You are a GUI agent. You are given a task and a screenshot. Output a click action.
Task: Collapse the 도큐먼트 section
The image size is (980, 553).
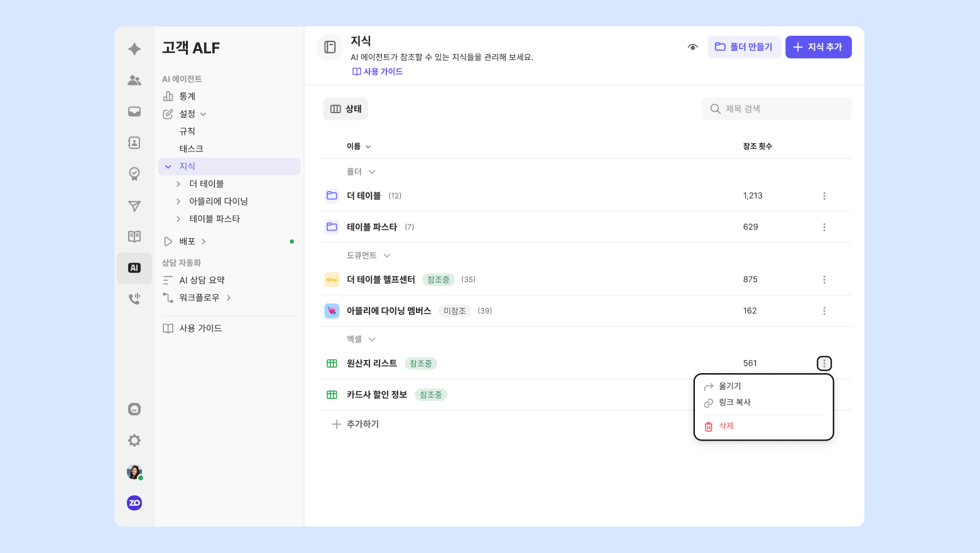point(387,256)
